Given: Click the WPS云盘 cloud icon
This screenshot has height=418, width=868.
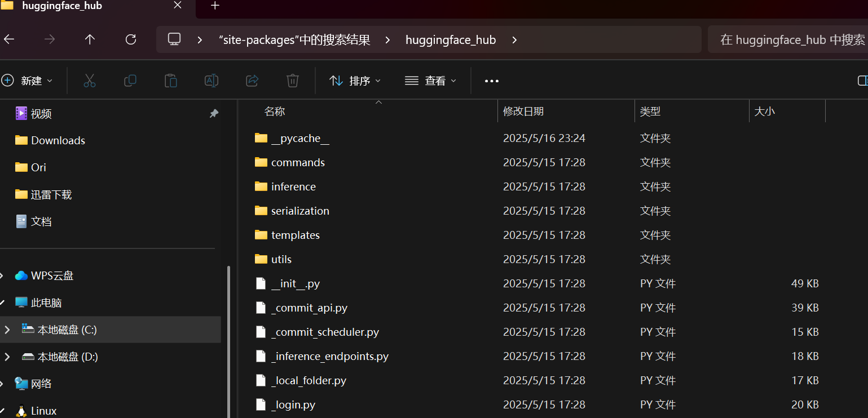Looking at the screenshot, I should 21,275.
